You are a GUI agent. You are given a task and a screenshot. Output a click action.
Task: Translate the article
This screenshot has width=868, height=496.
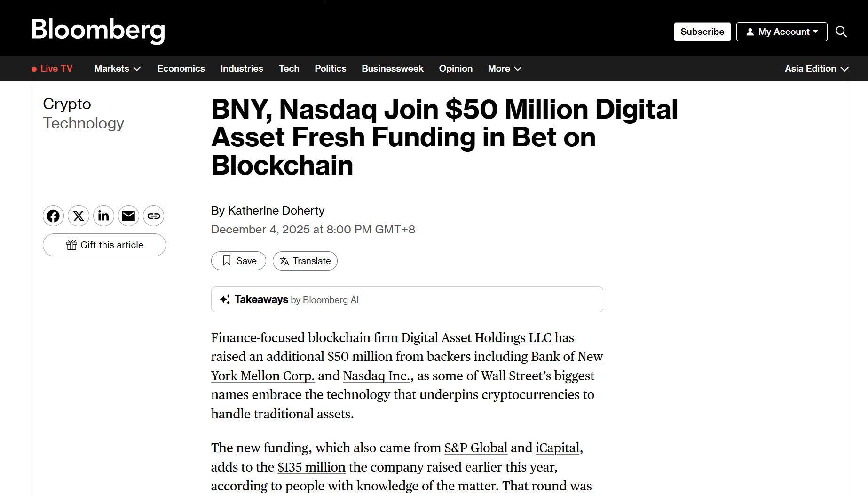[305, 261]
